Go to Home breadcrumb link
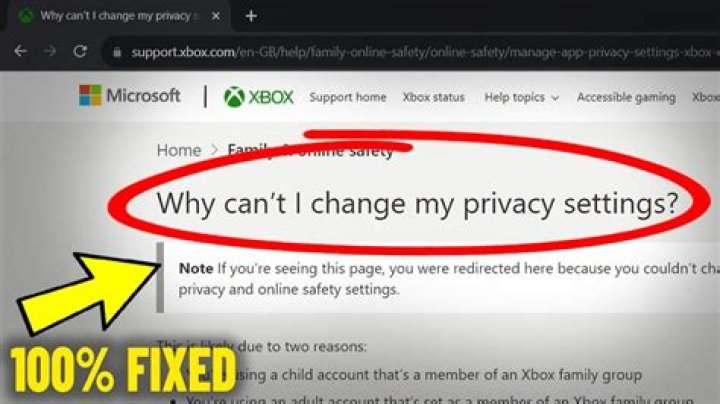720x404 pixels. coord(179,150)
